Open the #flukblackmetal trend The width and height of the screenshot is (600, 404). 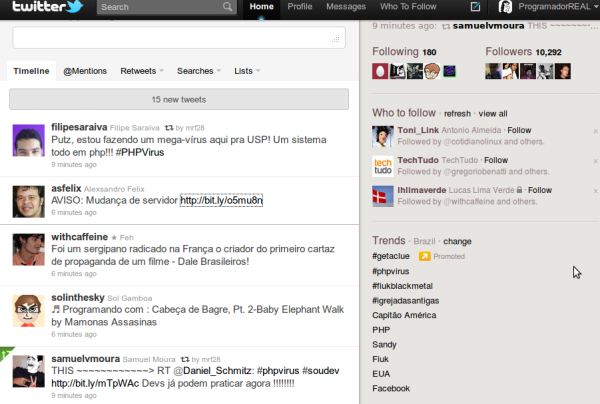(402, 286)
